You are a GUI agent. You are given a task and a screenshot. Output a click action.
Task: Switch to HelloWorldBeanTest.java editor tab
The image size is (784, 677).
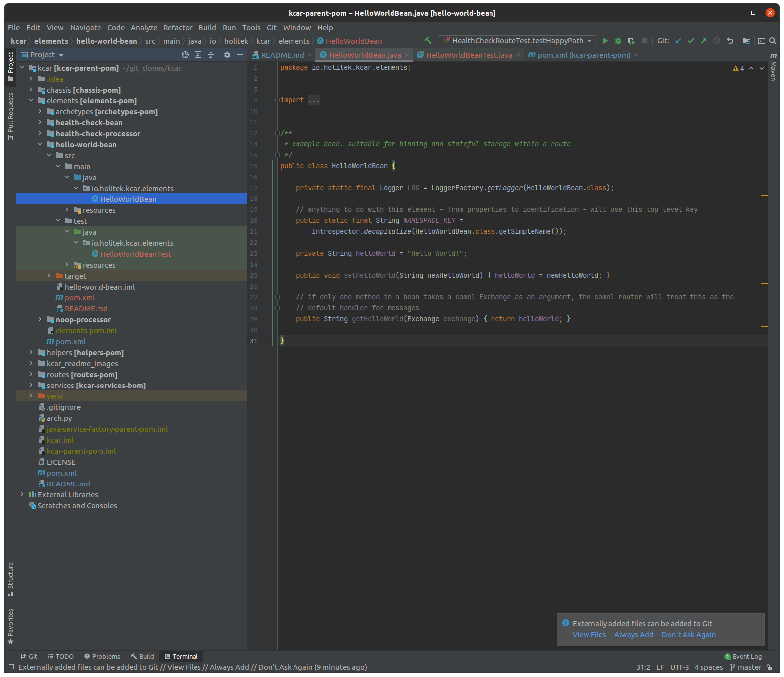tap(469, 55)
